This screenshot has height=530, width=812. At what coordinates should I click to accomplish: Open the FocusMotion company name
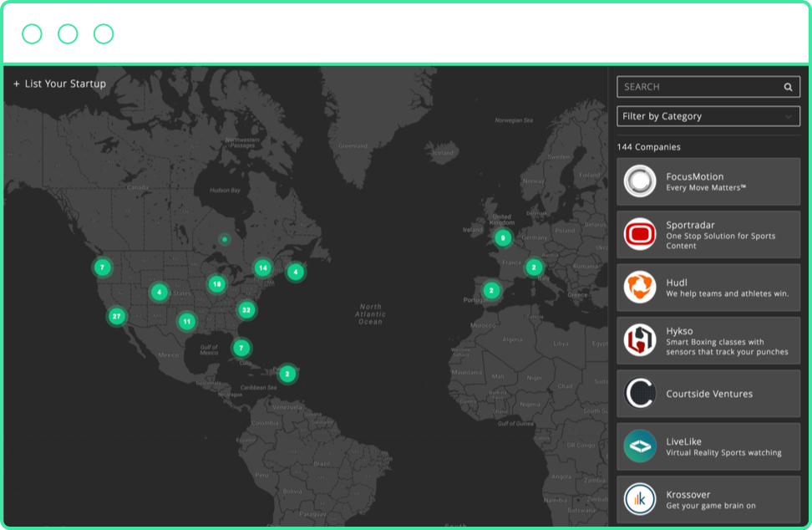[x=694, y=176]
